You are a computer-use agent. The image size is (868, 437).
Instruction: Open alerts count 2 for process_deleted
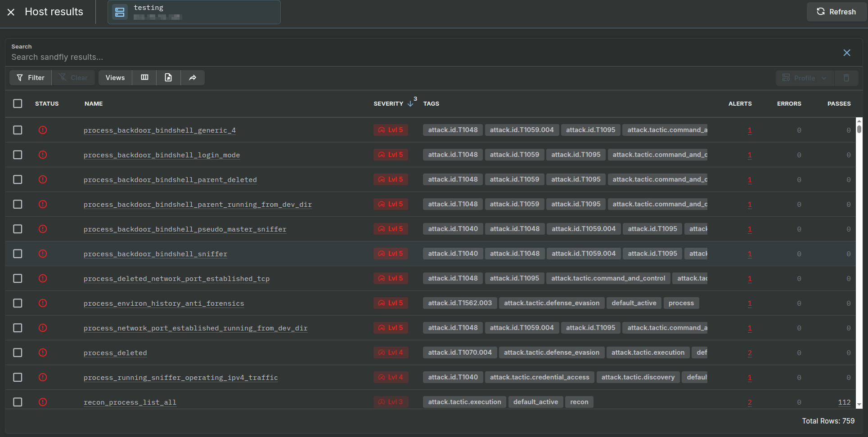pos(750,353)
